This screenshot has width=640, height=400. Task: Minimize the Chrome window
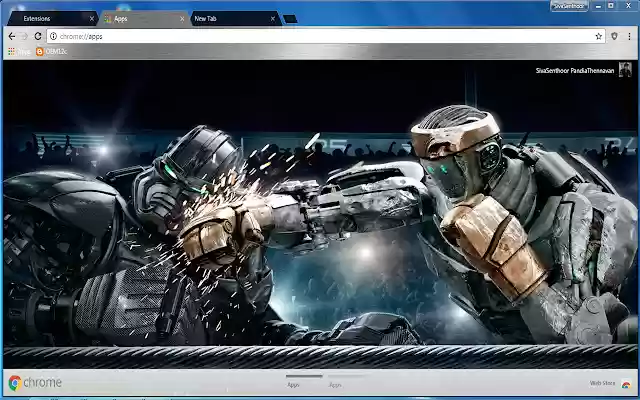(x=598, y=6)
